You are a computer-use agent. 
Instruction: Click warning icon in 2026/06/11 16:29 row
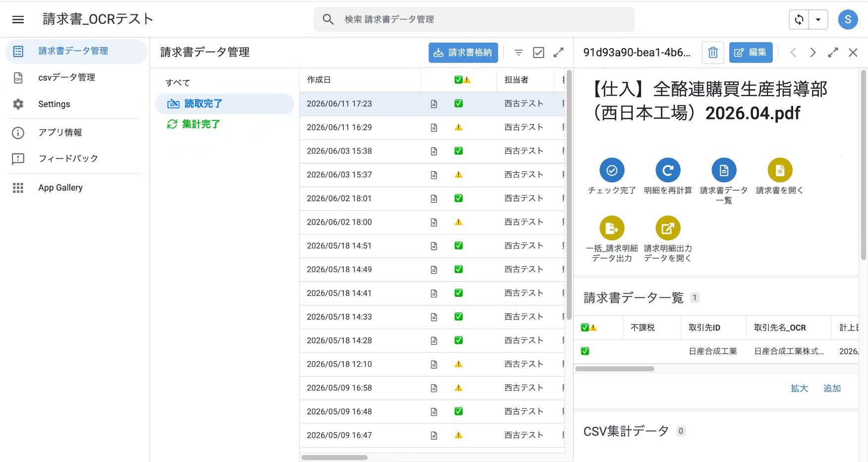click(x=459, y=127)
